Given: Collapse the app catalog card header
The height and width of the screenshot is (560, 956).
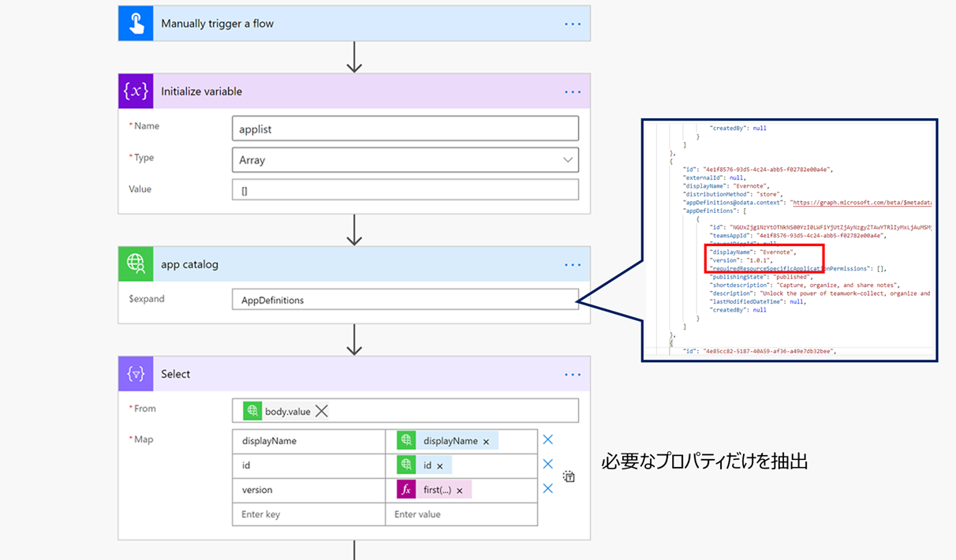Looking at the screenshot, I should tap(354, 264).
